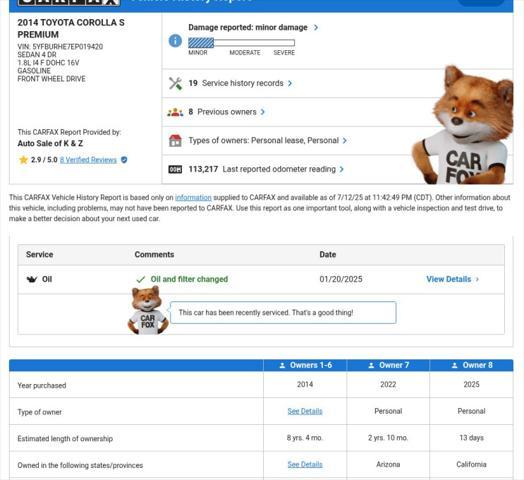The height and width of the screenshot is (480, 524).
Task: Click the large CARFOX mascot image
Action: (464, 125)
